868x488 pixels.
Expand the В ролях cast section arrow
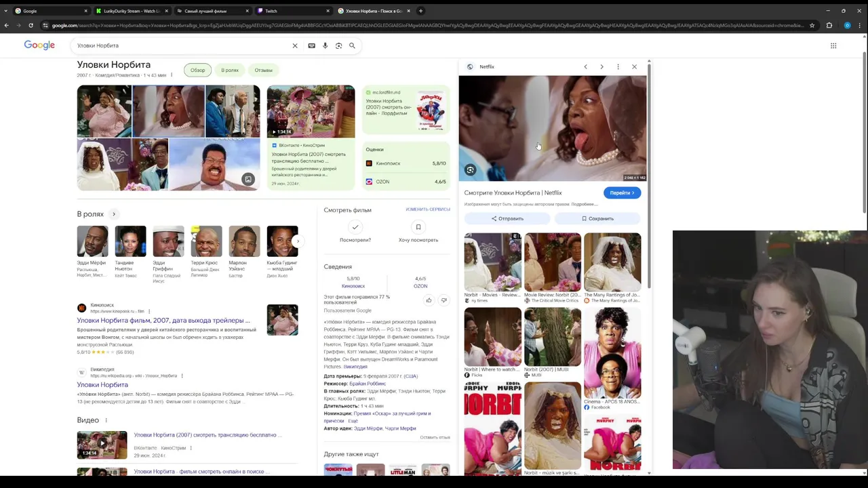(114, 214)
